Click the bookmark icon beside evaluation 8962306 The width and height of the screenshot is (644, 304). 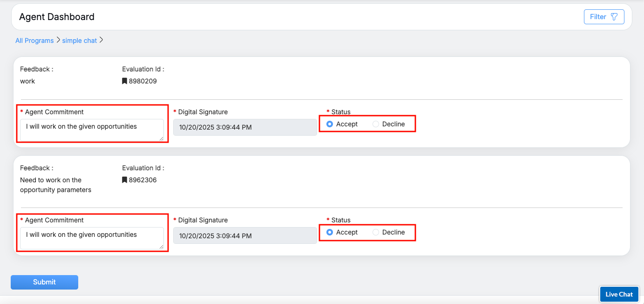pos(124,180)
